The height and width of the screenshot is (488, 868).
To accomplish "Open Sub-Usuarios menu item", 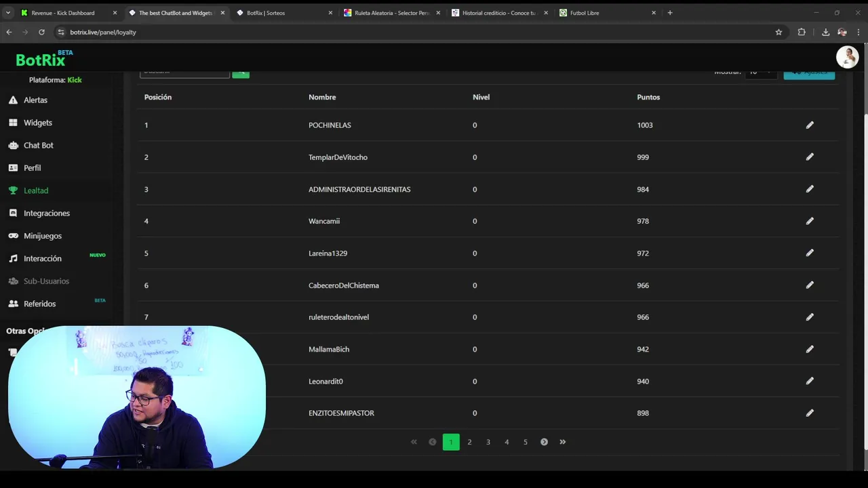I will click(x=46, y=281).
